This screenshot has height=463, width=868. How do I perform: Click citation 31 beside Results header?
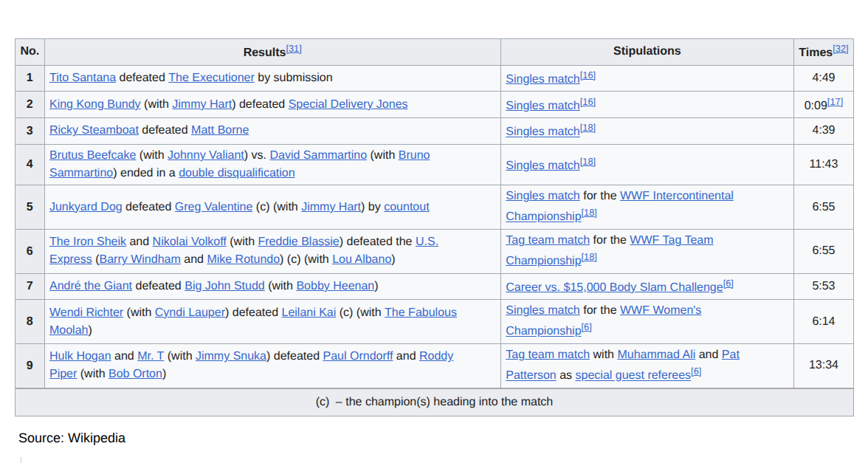(x=294, y=49)
